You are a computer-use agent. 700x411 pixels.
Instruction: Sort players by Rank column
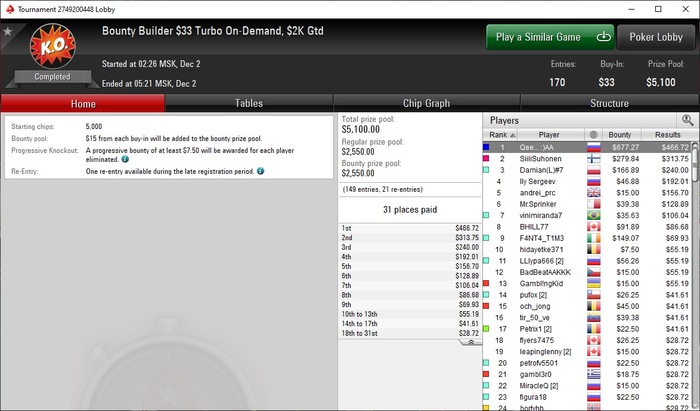pyautogui.click(x=500, y=135)
